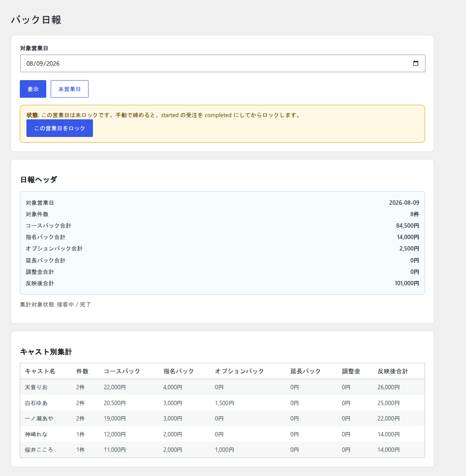Click the 2,500円 option back total

[x=409, y=249]
